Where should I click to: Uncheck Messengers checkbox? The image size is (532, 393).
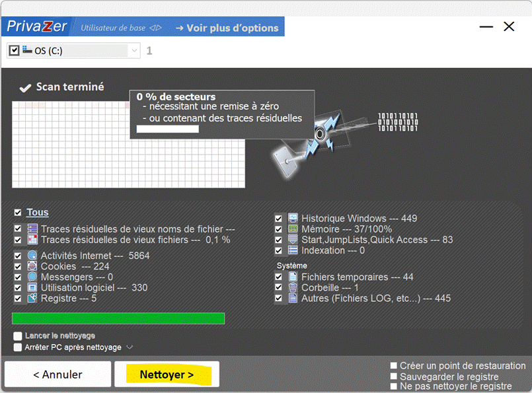point(18,277)
